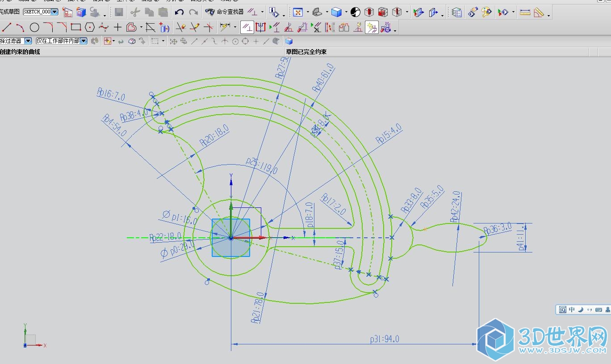Toggle Geometric Constraints button
Screen dimensions: 611x364
click(247, 27)
